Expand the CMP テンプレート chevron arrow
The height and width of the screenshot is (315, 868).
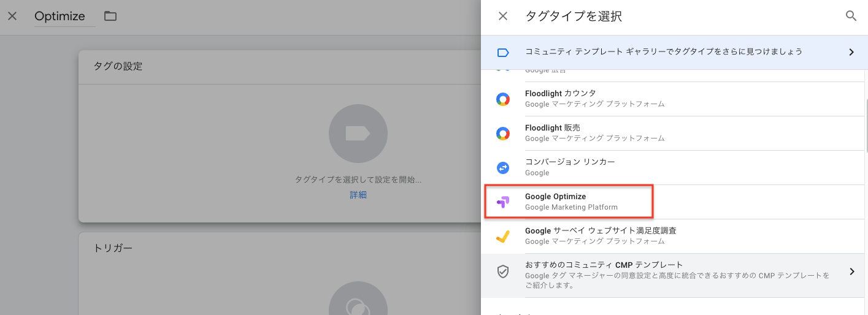click(x=851, y=271)
